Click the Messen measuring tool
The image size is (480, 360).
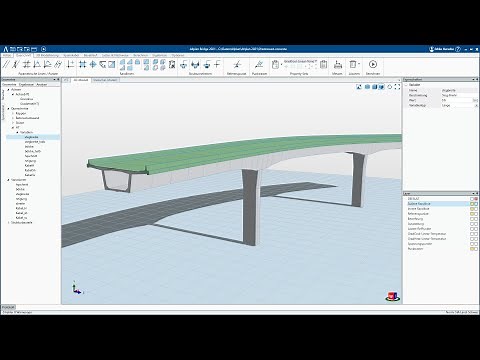tap(338, 64)
